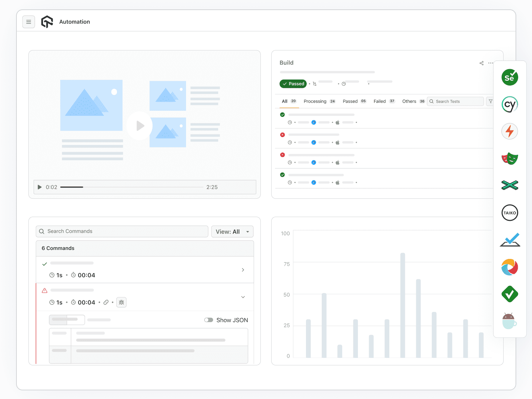
Task: Click the video progress bar
Action: point(132,187)
